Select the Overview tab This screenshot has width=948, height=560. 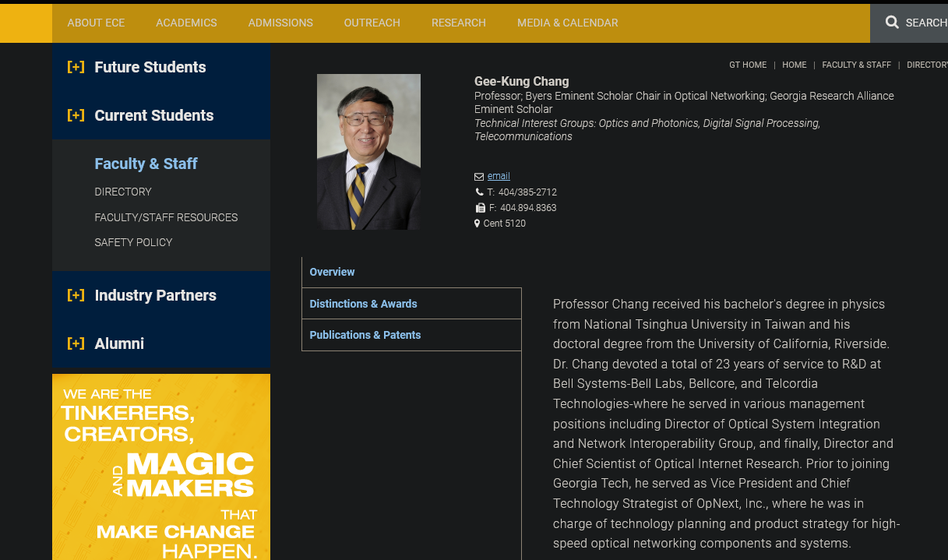pyautogui.click(x=411, y=272)
